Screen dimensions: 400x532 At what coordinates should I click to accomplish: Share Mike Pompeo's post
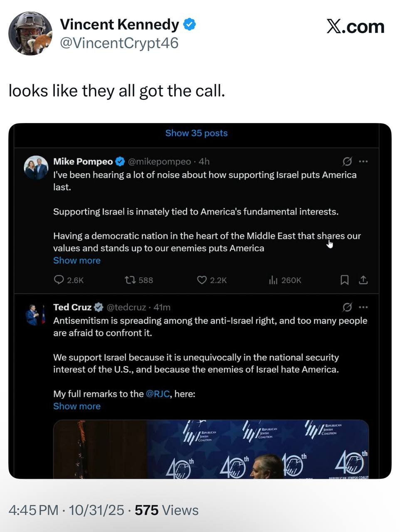363,280
